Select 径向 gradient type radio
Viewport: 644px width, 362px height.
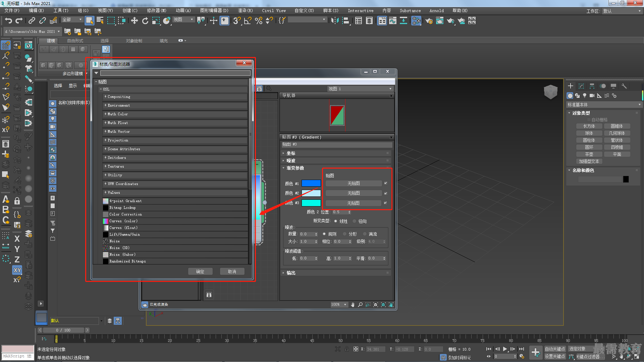[x=354, y=221]
